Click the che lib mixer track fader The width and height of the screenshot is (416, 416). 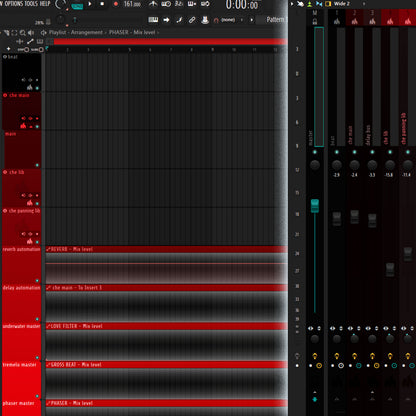390,270
